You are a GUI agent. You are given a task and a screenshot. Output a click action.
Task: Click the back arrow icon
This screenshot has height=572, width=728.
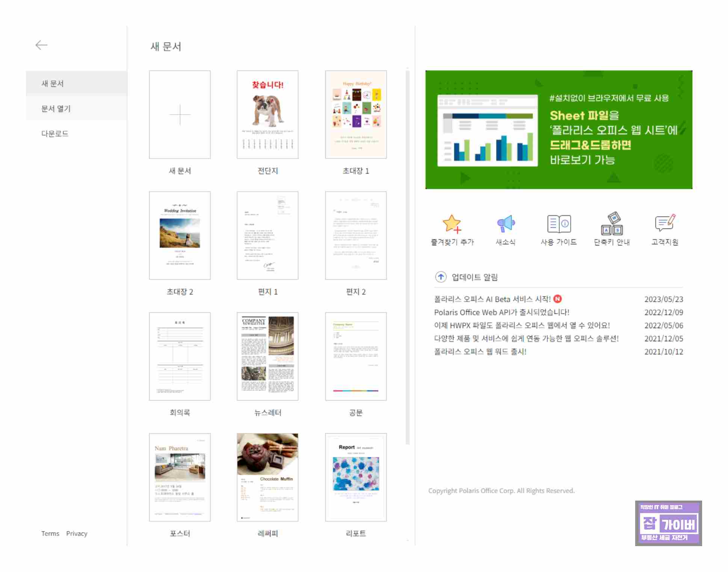click(x=41, y=45)
